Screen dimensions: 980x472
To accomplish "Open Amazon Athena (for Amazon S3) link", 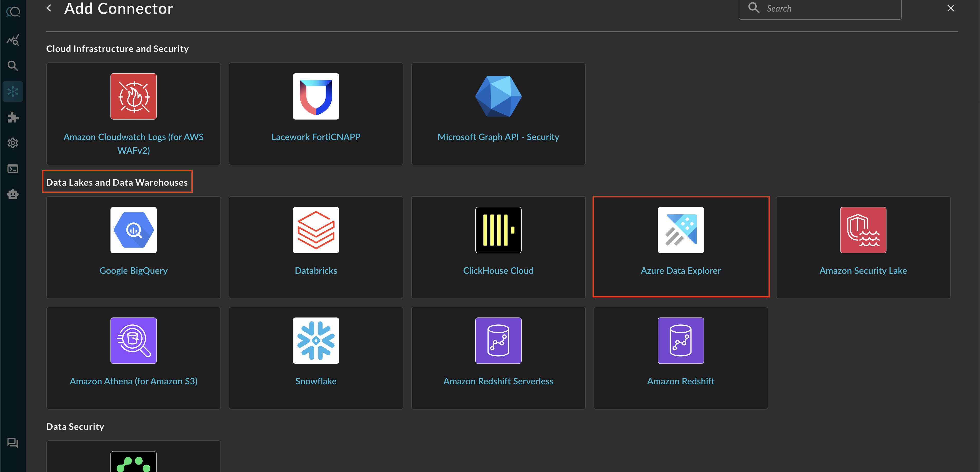I will tap(134, 381).
